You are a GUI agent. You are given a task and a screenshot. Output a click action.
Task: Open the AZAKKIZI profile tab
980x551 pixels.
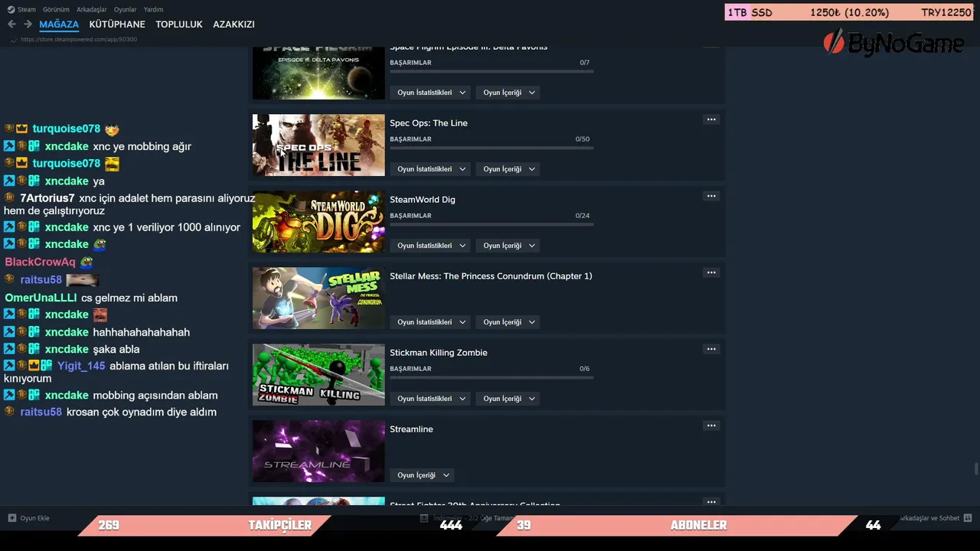click(x=234, y=24)
